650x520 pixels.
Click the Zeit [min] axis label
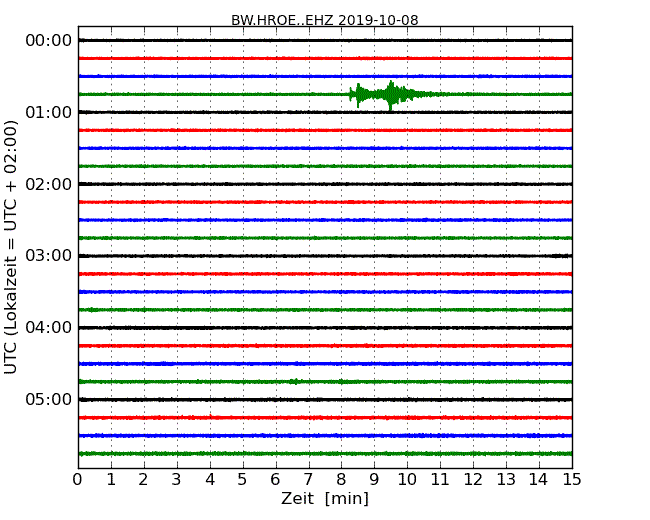coord(325,498)
